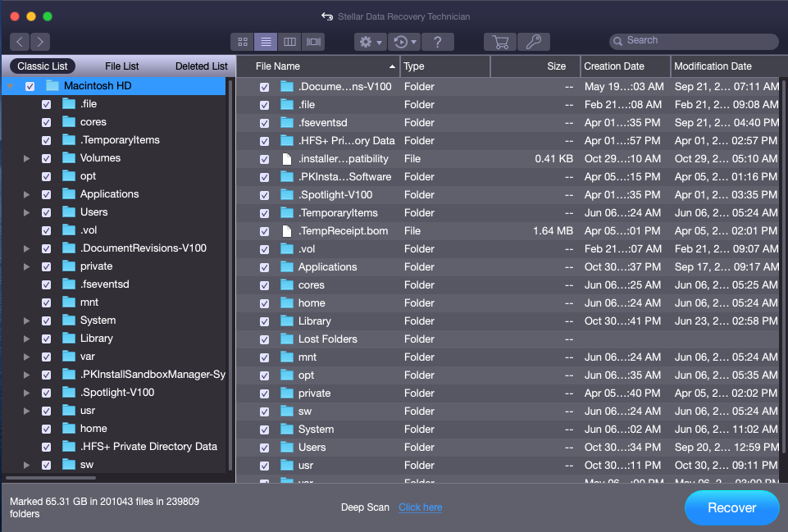Switch to column view
788x532 pixels.
coord(289,42)
